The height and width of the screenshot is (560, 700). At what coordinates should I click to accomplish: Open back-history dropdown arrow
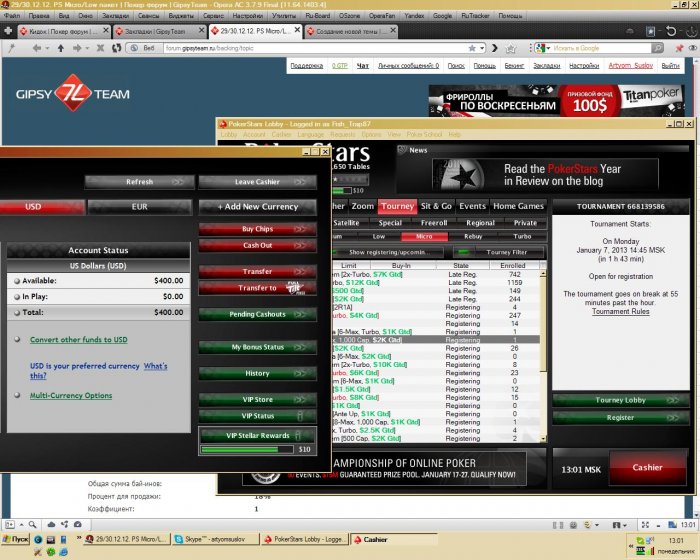[x=47, y=48]
